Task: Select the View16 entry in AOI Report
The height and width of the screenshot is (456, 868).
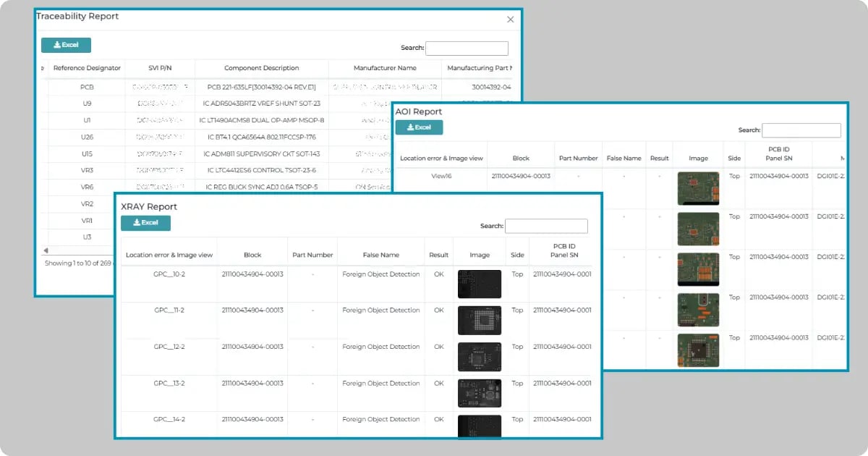Action: (441, 175)
